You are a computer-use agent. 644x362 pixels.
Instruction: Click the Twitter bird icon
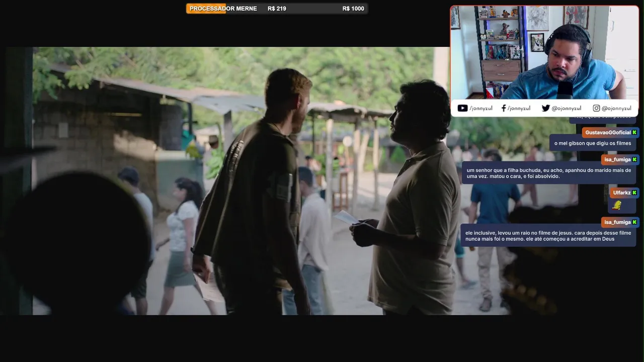point(545,108)
